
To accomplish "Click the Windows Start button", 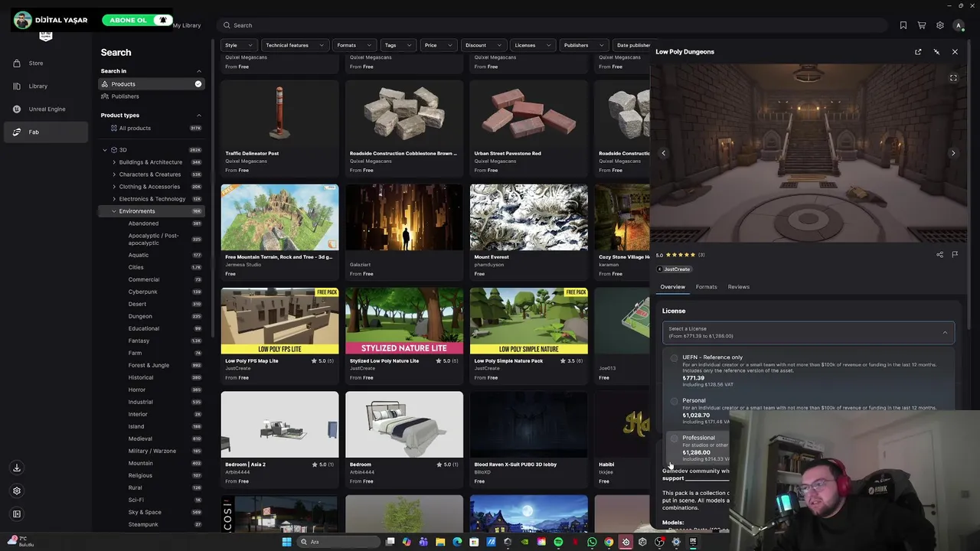I will tap(287, 542).
